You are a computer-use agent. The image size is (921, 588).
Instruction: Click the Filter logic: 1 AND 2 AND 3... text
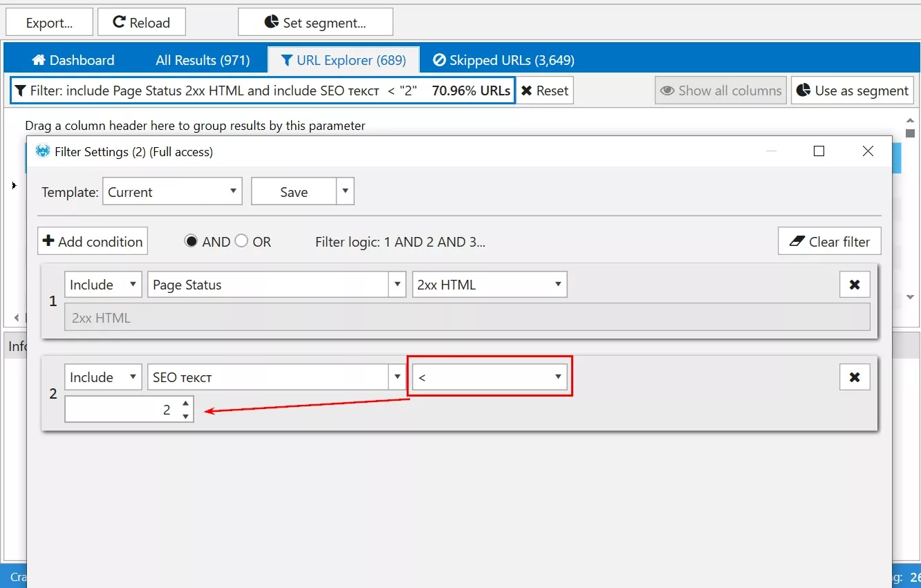[400, 242]
